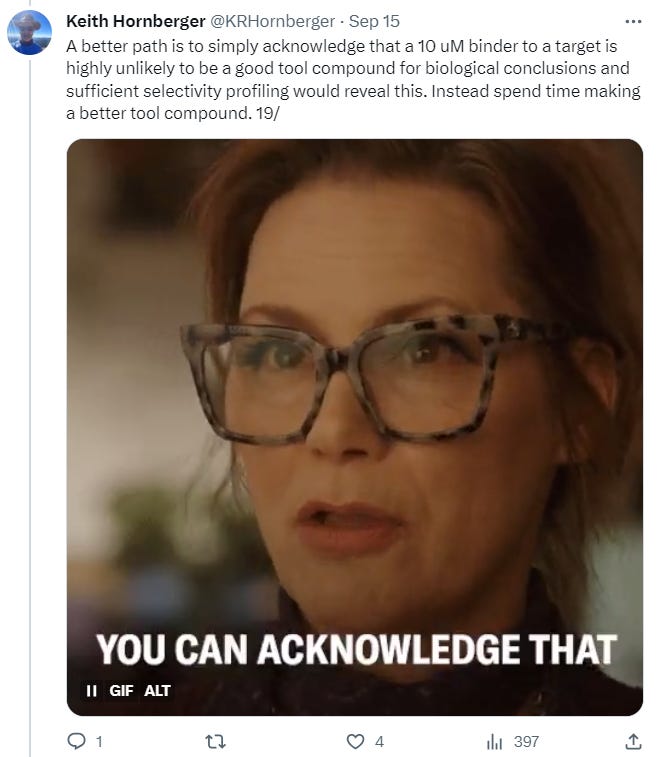Click the "YOU CAN ACKNOWLEDGE THAT" caption

click(356, 649)
